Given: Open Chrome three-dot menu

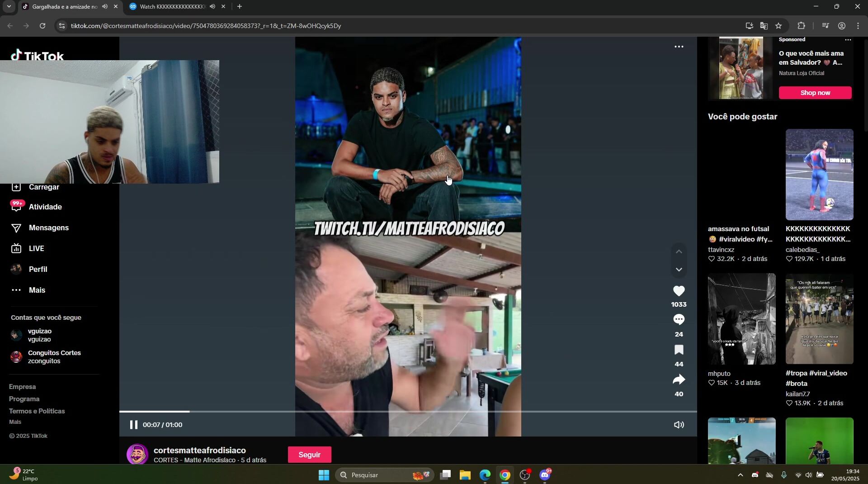Looking at the screenshot, I should pos(858,26).
